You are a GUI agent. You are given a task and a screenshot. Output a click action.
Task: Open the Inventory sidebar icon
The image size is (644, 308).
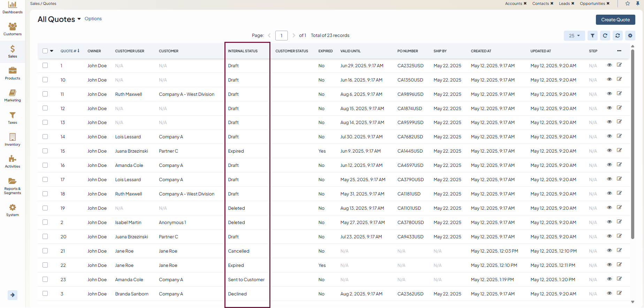[13, 140]
